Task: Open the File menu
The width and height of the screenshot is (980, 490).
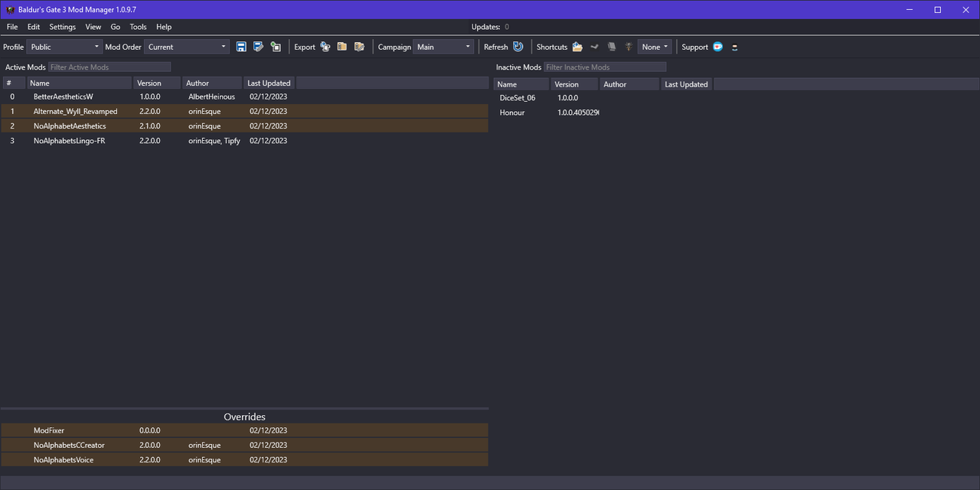Action: tap(12, 27)
